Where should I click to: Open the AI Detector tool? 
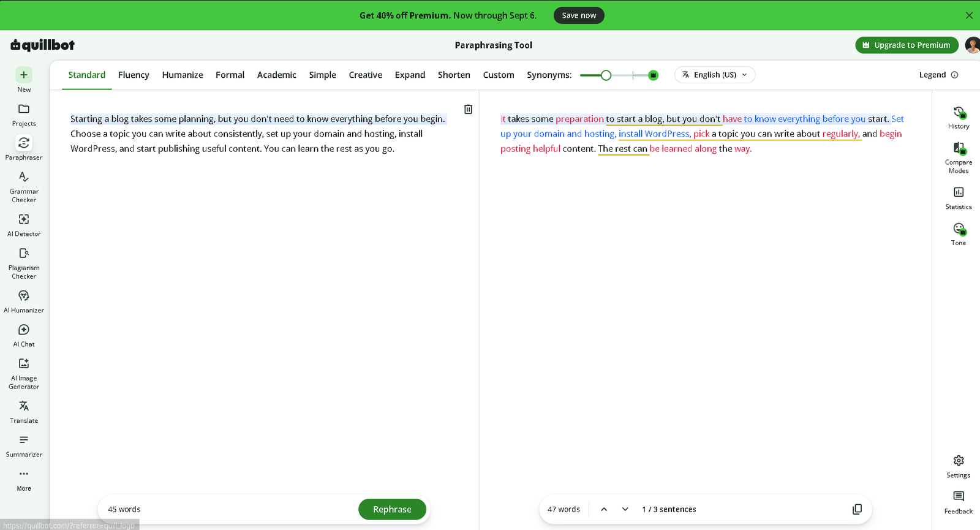(24, 225)
